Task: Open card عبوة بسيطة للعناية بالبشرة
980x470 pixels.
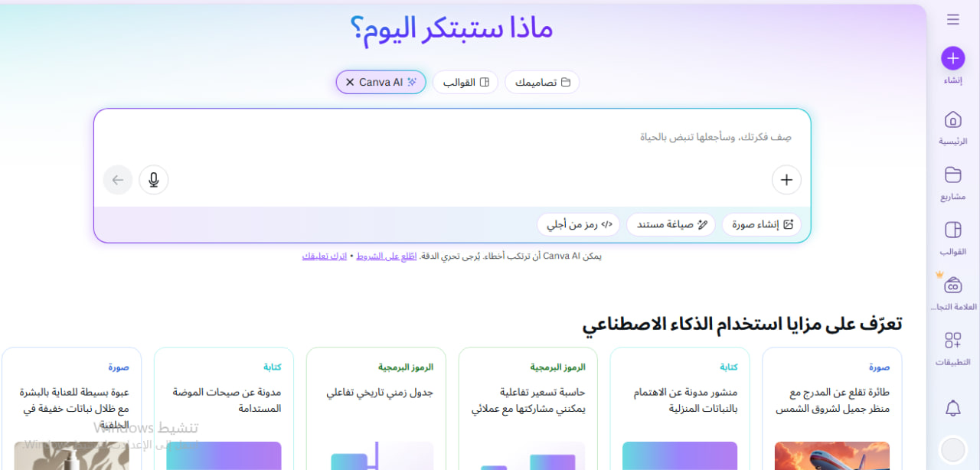Action: (x=72, y=409)
